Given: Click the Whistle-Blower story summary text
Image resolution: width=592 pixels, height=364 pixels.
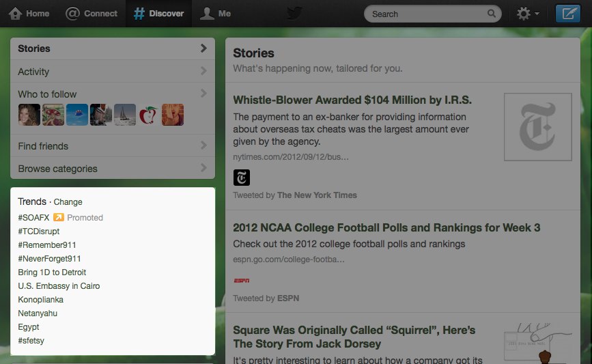Looking at the screenshot, I should pyautogui.click(x=351, y=129).
